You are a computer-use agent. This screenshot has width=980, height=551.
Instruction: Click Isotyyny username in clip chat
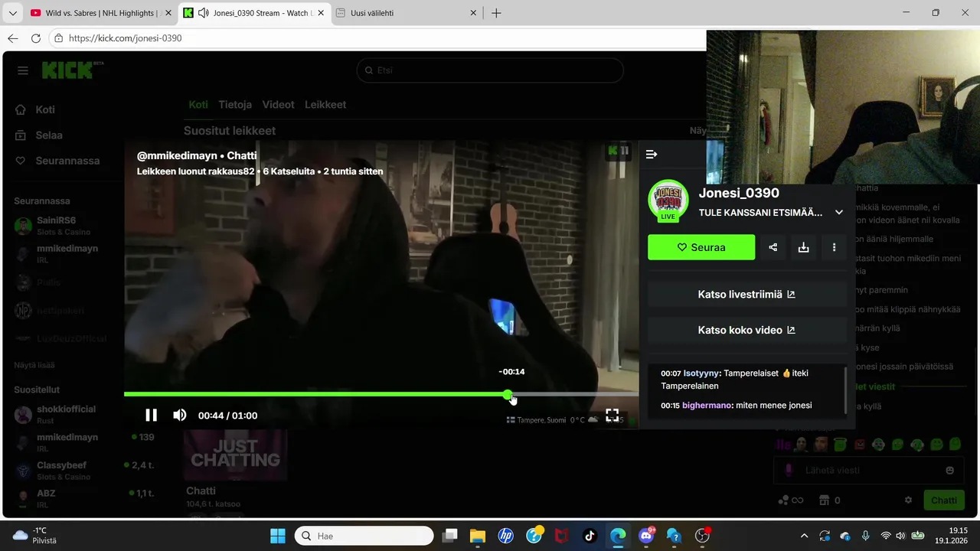coord(701,373)
